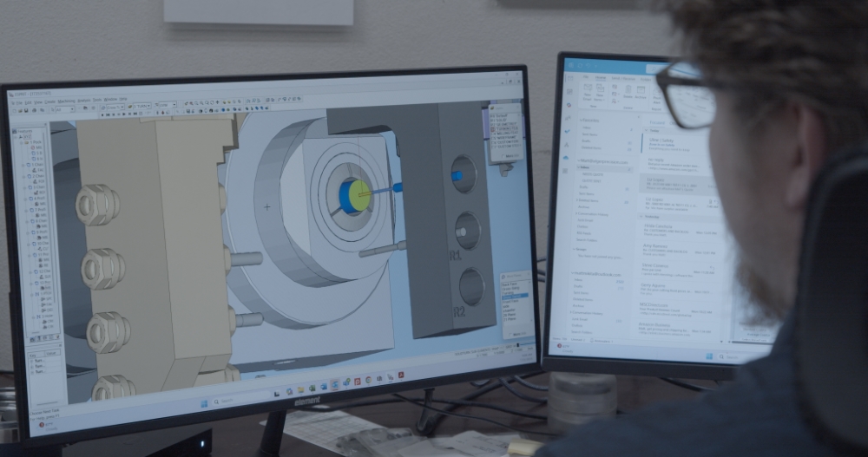Open the File menu in ESPRIT
The height and width of the screenshot is (457, 868).
[19, 103]
